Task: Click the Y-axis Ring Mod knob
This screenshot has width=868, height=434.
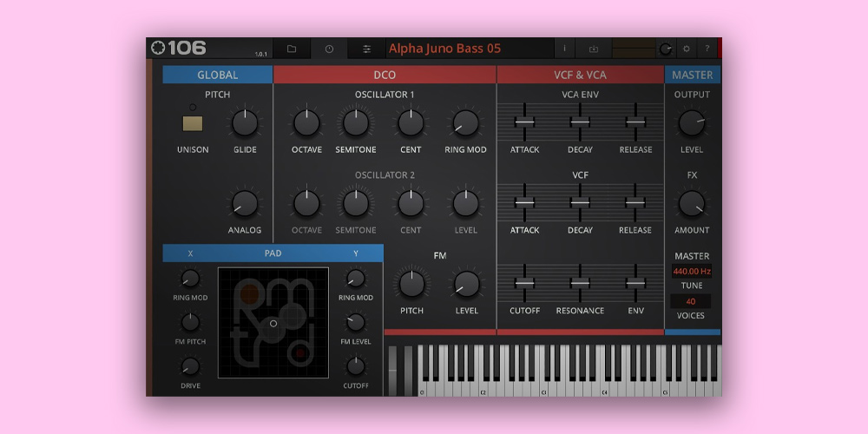Action: (355, 278)
